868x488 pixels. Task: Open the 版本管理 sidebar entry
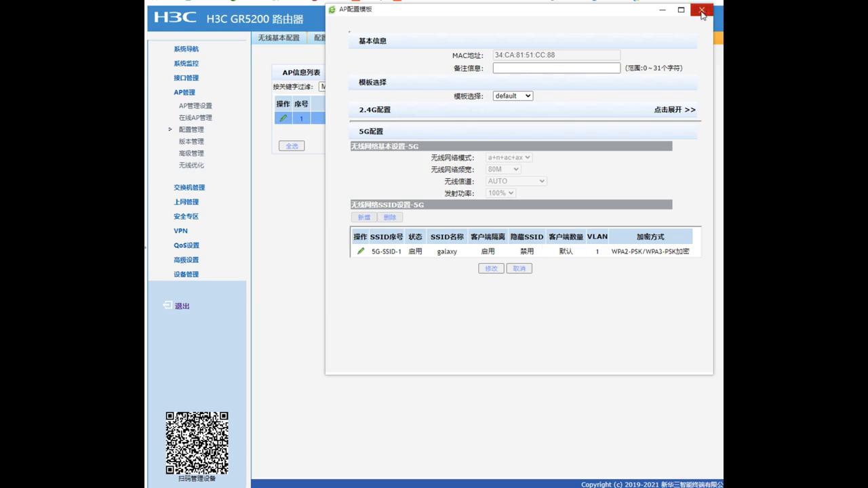pos(191,141)
